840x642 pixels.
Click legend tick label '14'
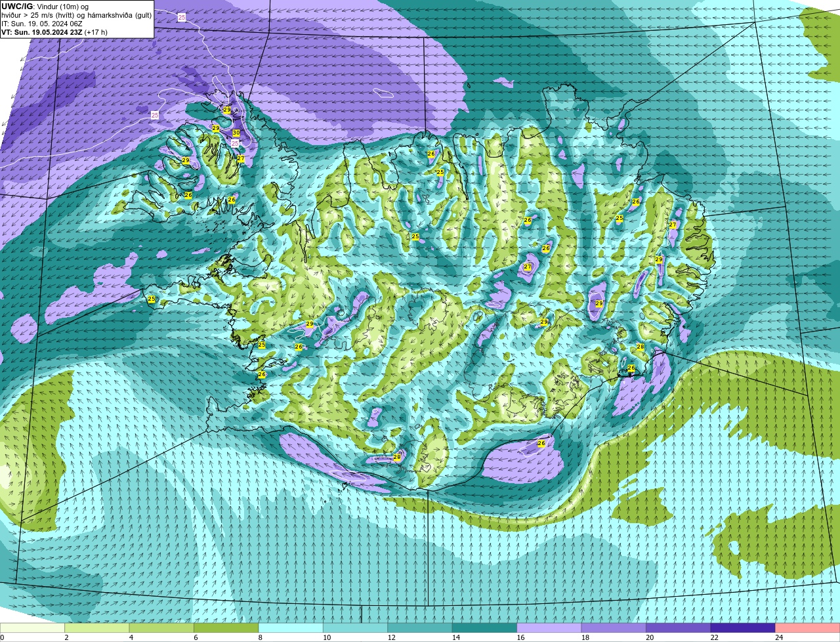coord(455,637)
